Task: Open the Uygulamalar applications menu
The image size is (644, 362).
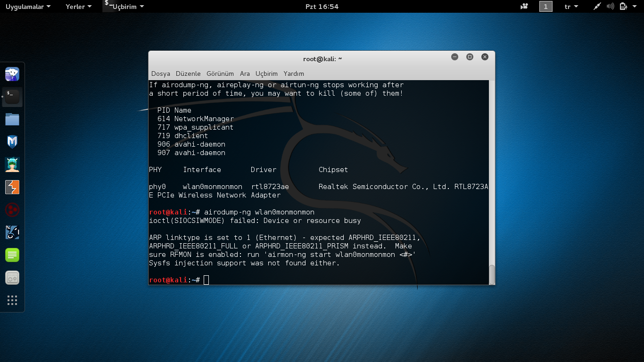Action: pos(28,7)
